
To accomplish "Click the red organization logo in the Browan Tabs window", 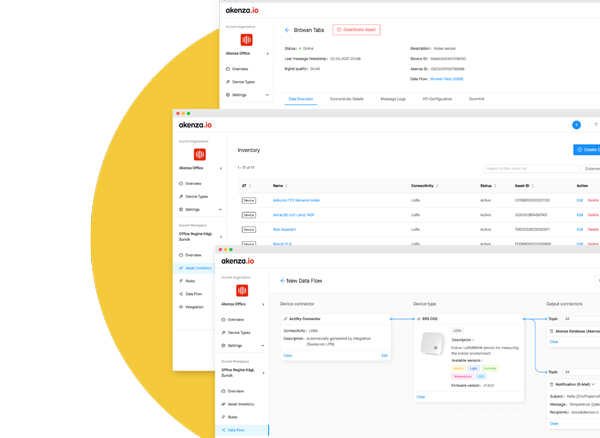I will [246, 40].
